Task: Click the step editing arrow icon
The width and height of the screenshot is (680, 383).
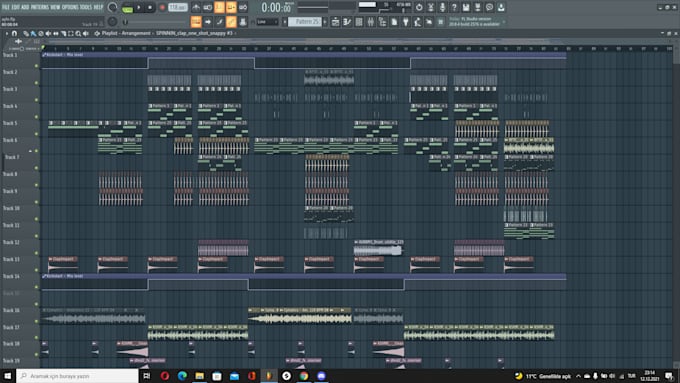Action: pyautogui.click(x=208, y=22)
